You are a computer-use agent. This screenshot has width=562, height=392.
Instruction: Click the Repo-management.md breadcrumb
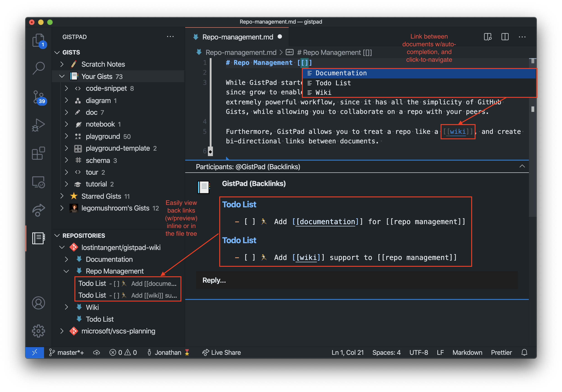241,52
